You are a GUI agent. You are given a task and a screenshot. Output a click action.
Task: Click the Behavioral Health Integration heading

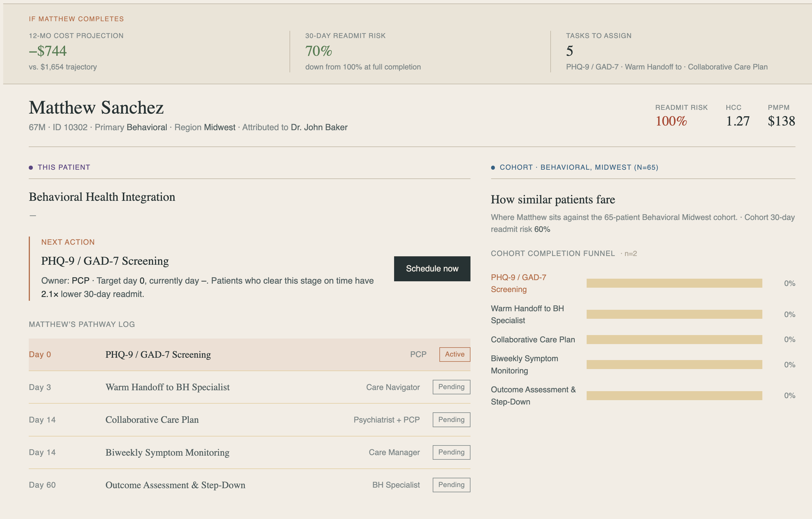point(102,197)
